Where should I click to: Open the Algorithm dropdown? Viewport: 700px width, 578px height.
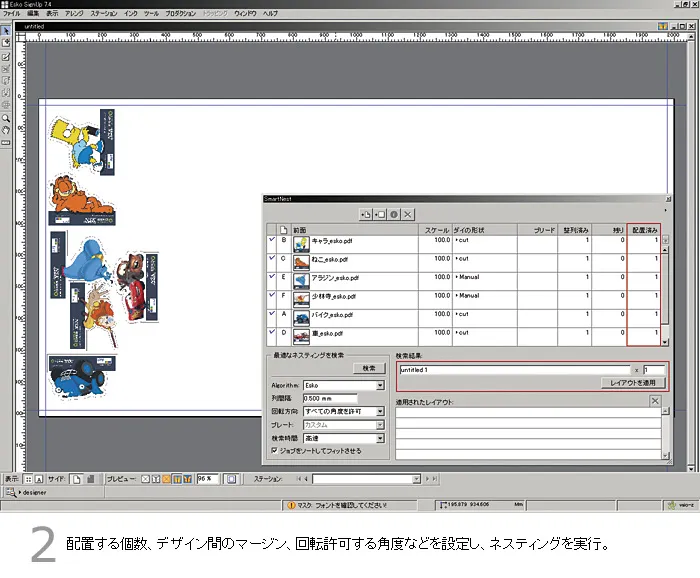(380, 385)
